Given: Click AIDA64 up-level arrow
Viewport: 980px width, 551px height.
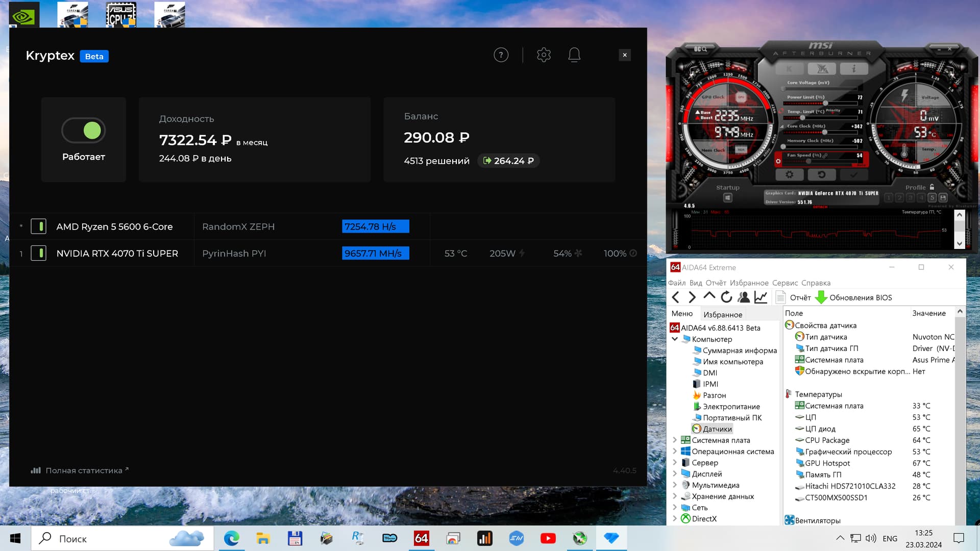Looking at the screenshot, I should [709, 296].
